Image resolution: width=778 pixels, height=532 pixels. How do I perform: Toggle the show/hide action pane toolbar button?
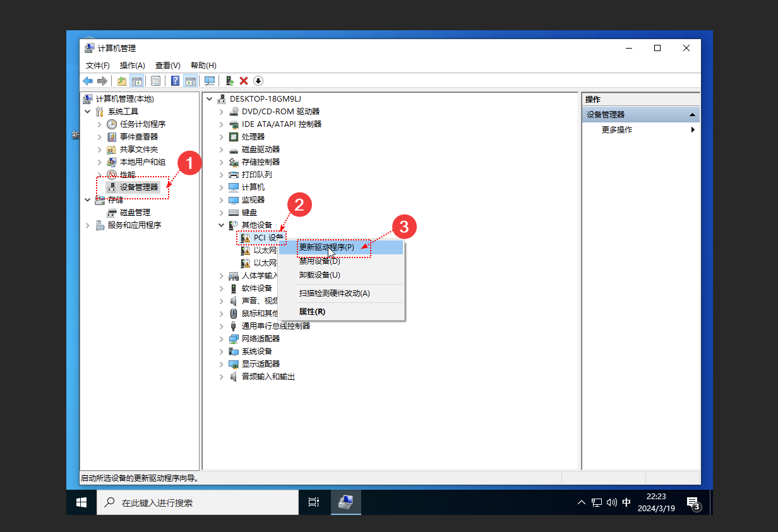point(191,81)
